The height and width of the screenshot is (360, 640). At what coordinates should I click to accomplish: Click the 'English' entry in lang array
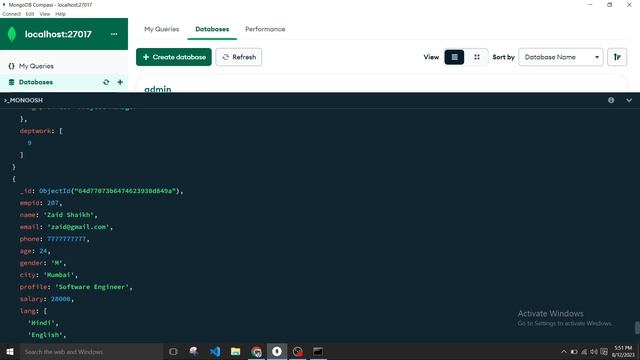tap(45, 335)
